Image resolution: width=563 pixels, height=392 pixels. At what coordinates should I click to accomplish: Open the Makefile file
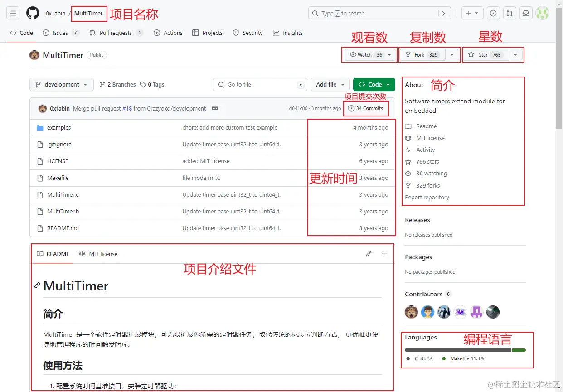(58, 178)
